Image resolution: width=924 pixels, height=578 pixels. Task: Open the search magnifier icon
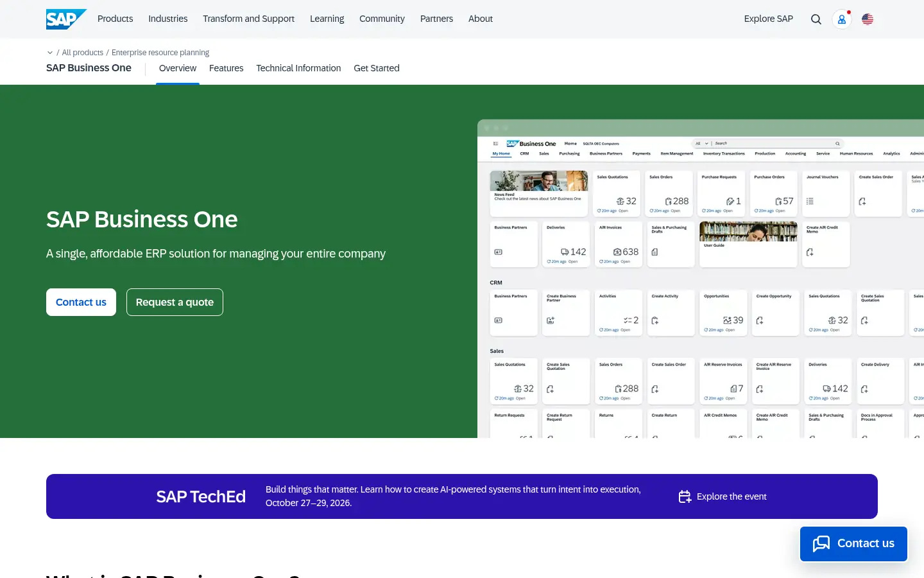coord(816,19)
